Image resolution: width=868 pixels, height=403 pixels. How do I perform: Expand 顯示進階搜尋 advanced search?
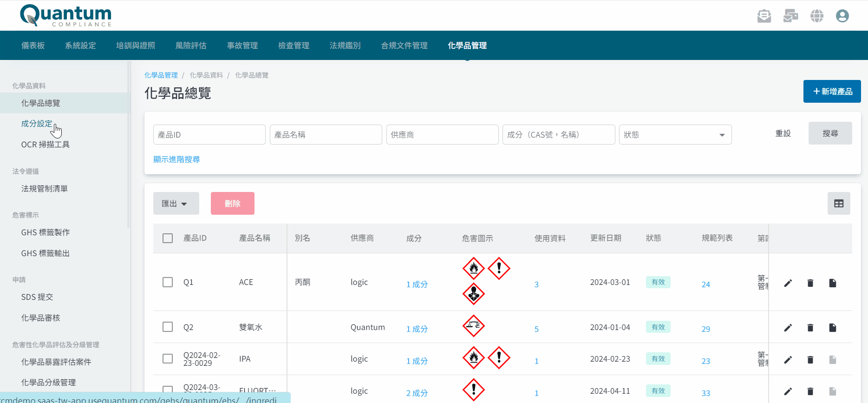[x=176, y=159]
